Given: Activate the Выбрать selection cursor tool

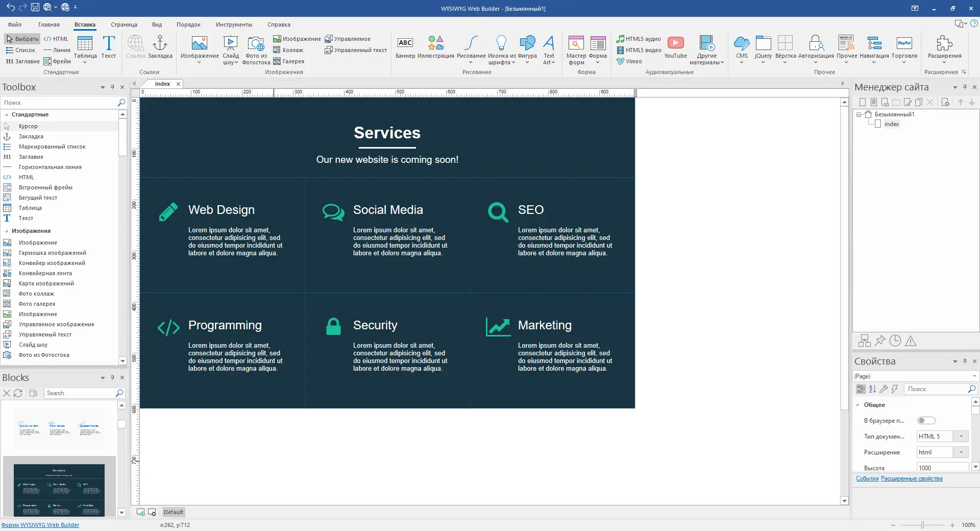Looking at the screenshot, I should [x=22, y=39].
